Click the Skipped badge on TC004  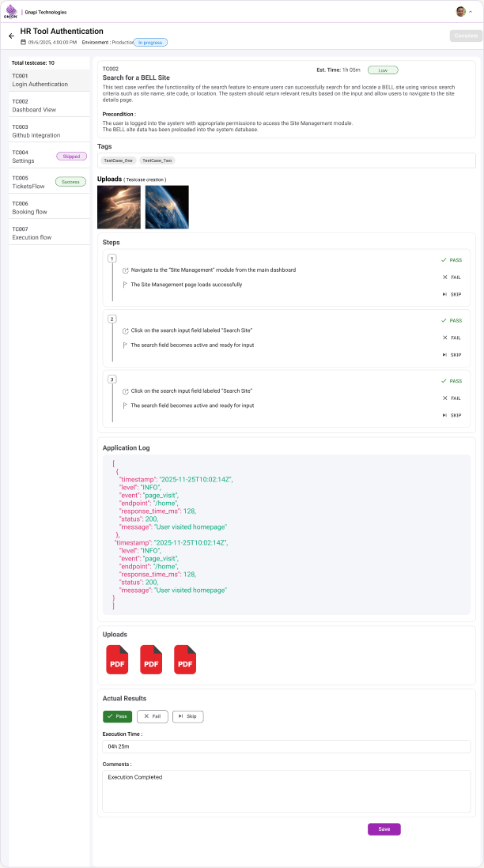[71, 157]
